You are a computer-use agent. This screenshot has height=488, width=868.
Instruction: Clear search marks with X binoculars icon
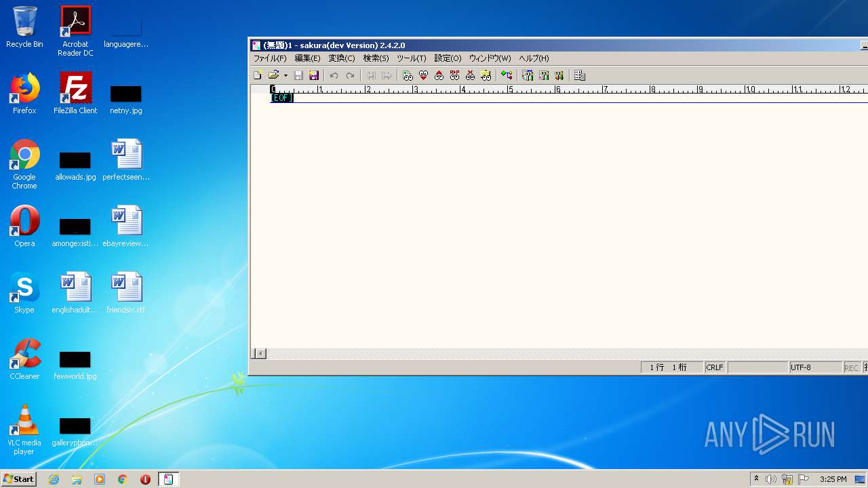pyautogui.click(x=470, y=75)
